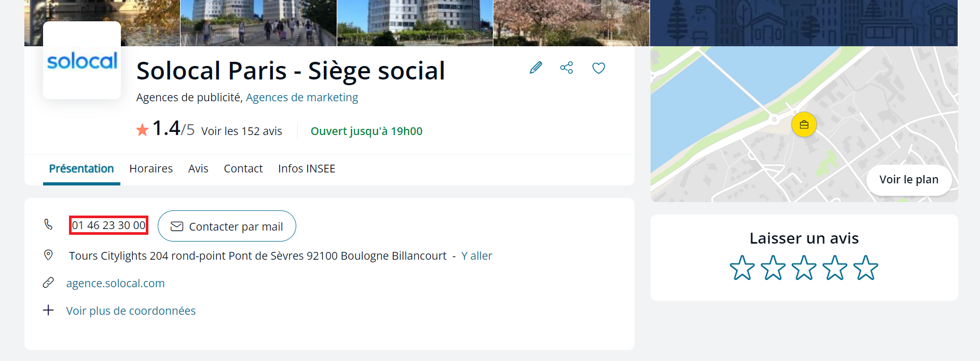980x361 pixels.
Task: Expand Voir plus de coordonnées
Action: pos(131,311)
